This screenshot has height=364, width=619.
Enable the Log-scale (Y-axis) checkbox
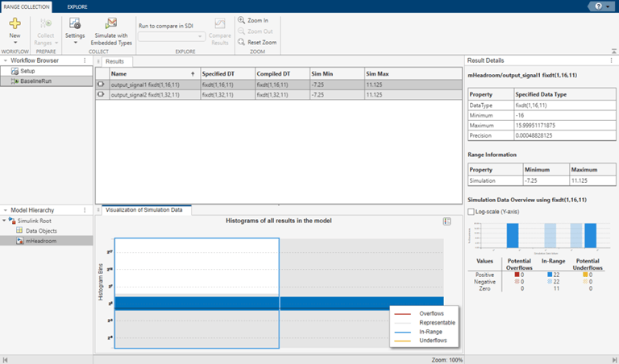click(471, 212)
